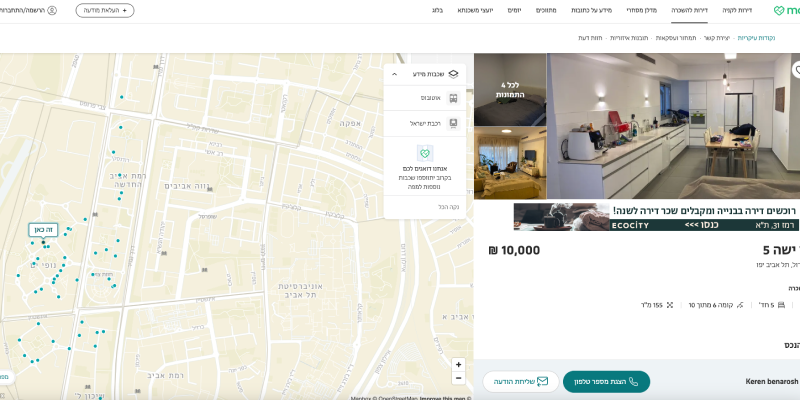This screenshot has height=400, width=800.
Task: Toggle the רכבת ישראל train layer
Action: (424, 123)
